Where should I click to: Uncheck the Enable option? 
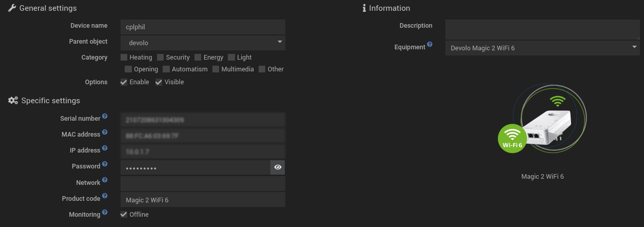click(x=124, y=82)
